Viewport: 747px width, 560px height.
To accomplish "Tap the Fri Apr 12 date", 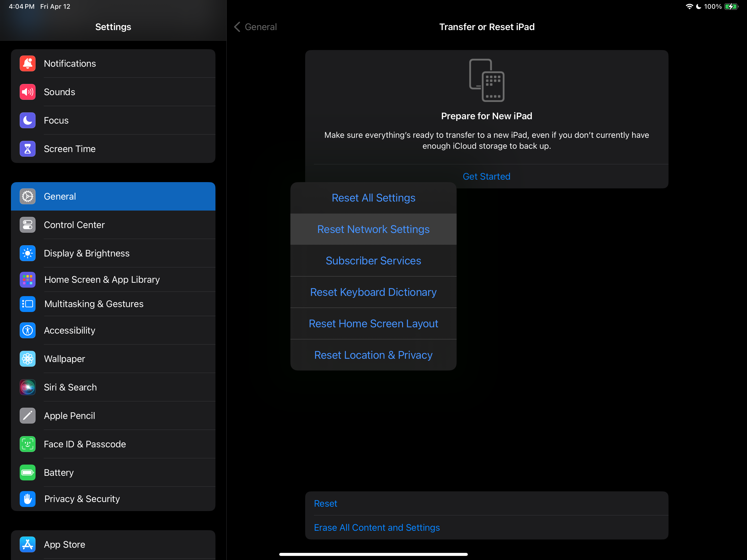I will tap(55, 6).
